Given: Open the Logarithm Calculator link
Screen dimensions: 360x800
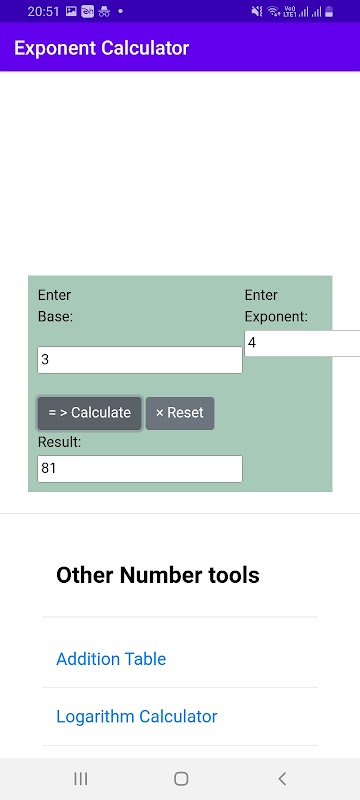Looking at the screenshot, I should pyautogui.click(x=137, y=716).
